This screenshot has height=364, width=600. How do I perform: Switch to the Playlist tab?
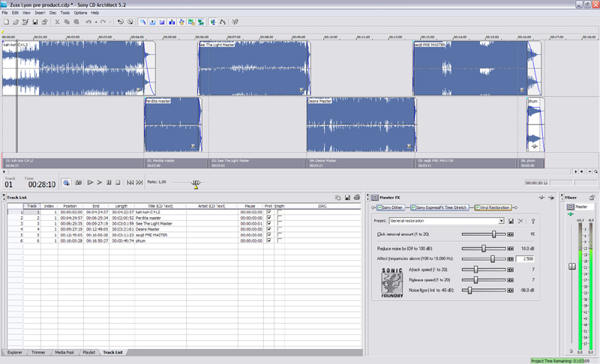pos(88,353)
